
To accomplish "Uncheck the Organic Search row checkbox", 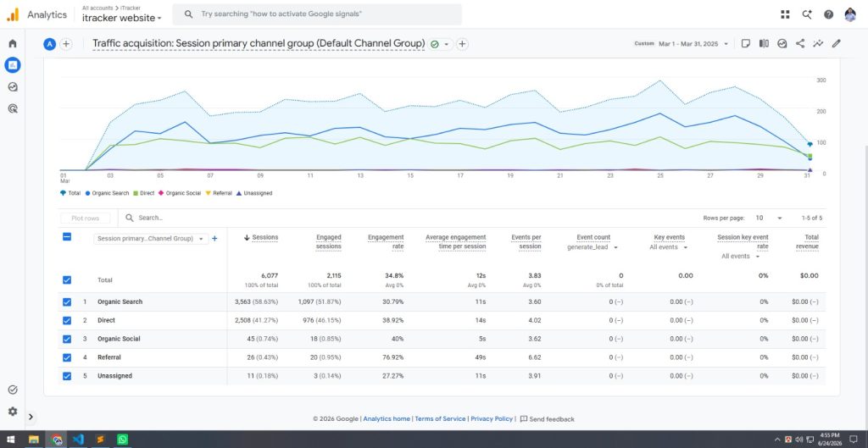I will tap(67, 302).
